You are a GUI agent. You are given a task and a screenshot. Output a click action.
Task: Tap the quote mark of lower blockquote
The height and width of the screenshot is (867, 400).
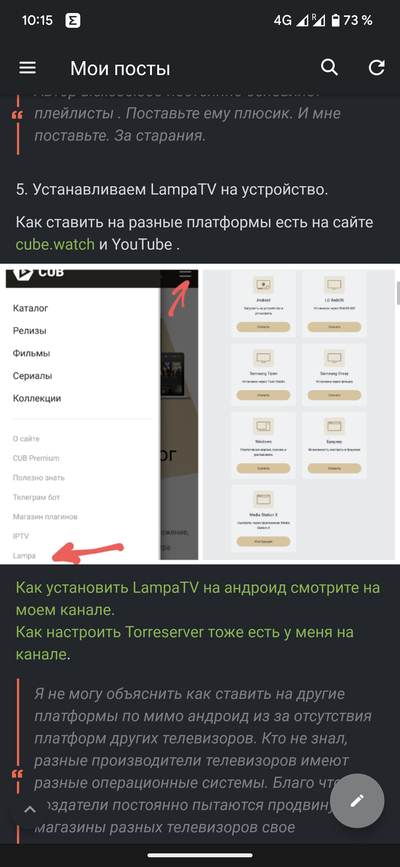17,774
